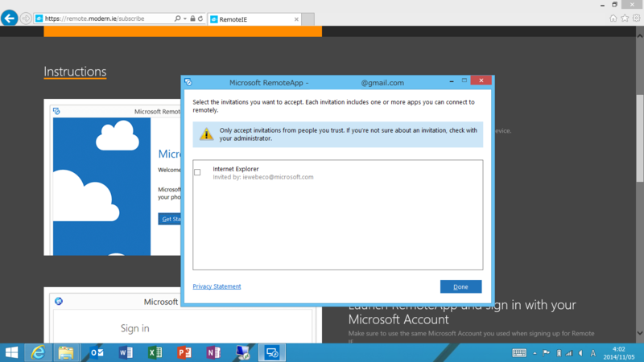Click the scrollbar down arrow
644x362 pixels.
[x=640, y=333]
